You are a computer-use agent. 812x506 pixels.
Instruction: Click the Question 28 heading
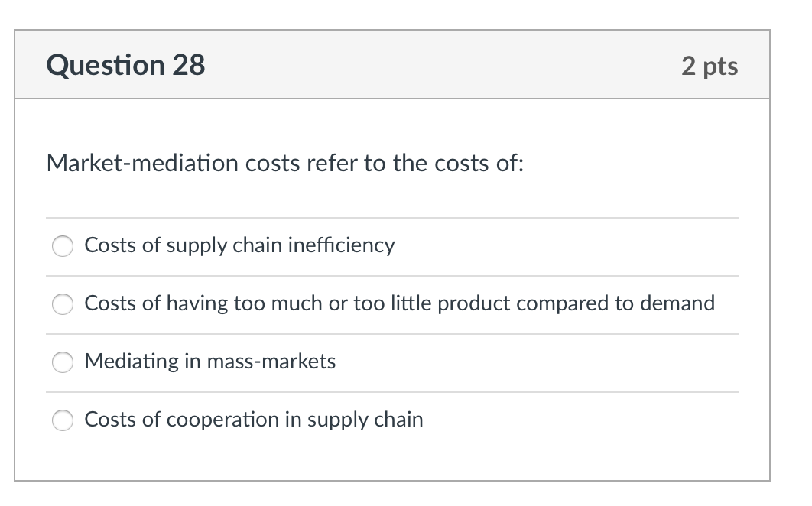[x=125, y=65]
